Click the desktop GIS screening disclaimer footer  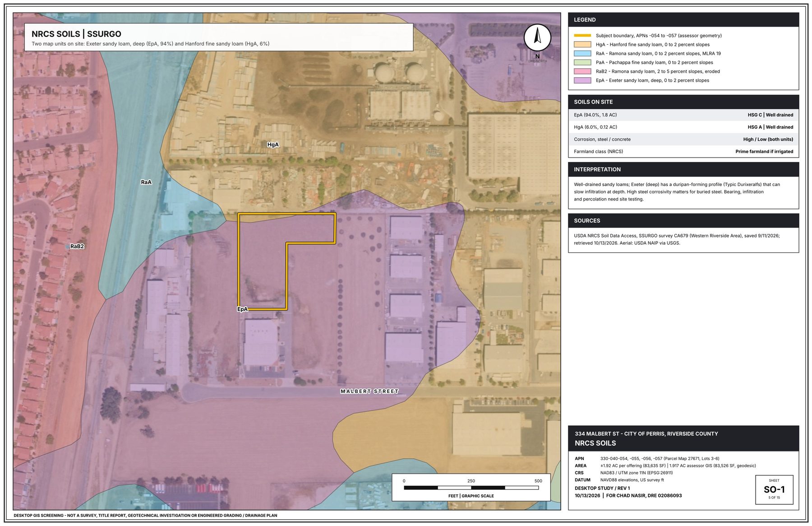[145, 516]
